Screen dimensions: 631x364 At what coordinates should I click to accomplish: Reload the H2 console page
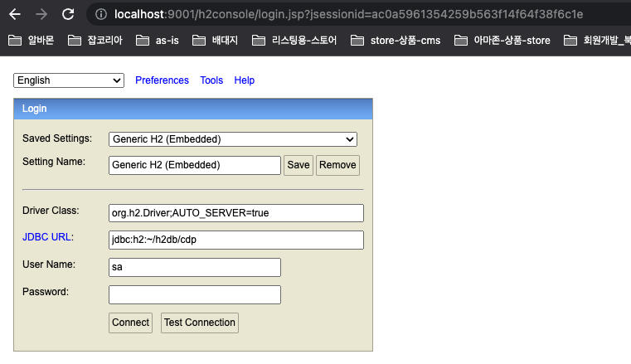68,14
